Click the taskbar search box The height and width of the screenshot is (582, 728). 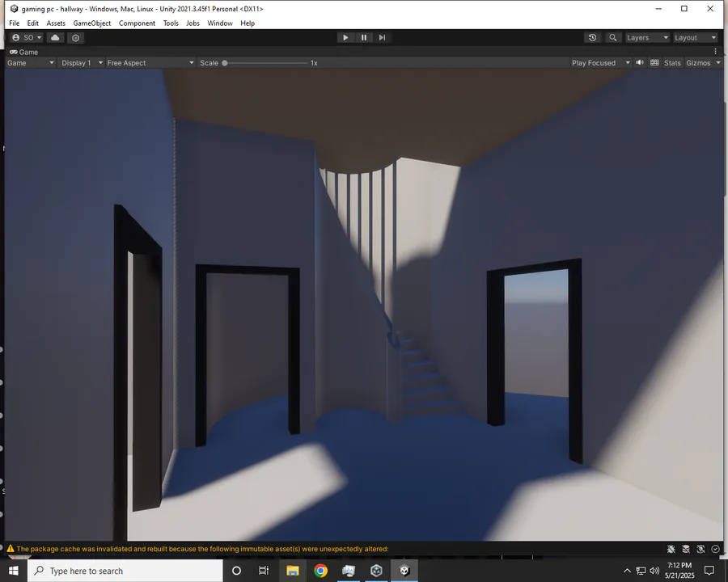point(125,571)
